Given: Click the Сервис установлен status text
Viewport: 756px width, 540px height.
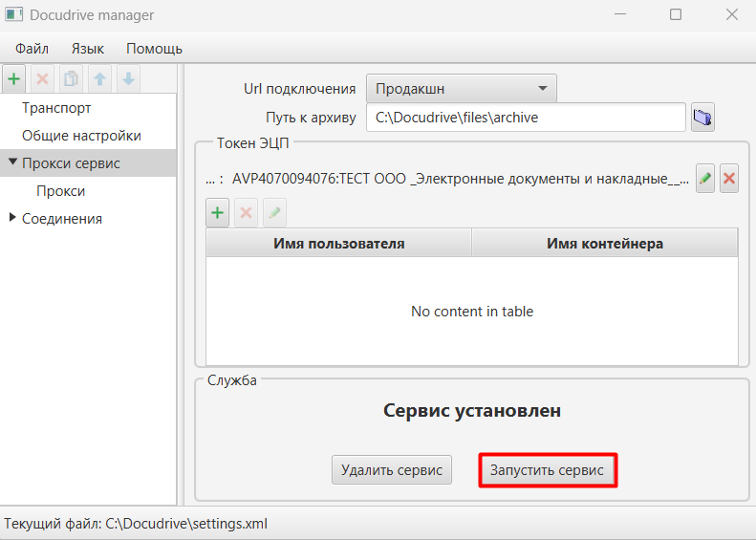Looking at the screenshot, I should point(472,411).
